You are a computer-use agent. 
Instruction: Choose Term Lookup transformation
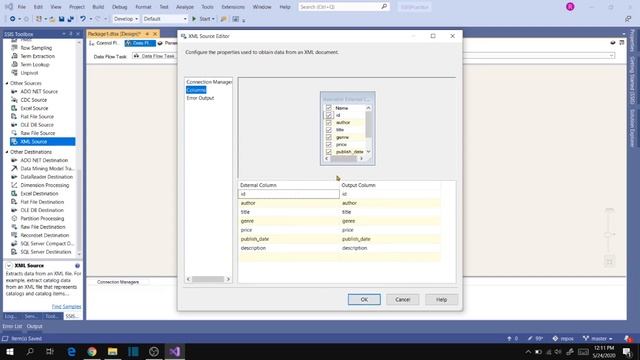(x=35, y=64)
